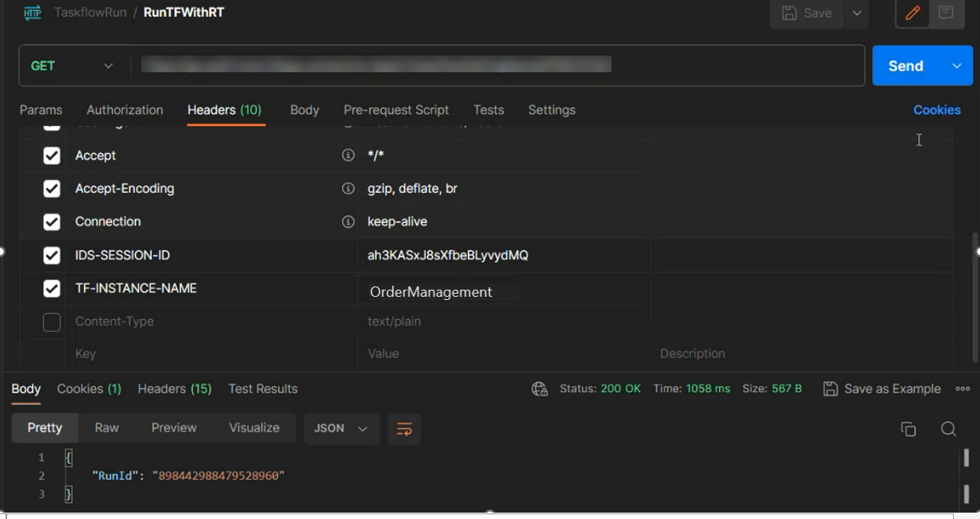Open search in response body
The image size is (980, 519).
(x=948, y=429)
